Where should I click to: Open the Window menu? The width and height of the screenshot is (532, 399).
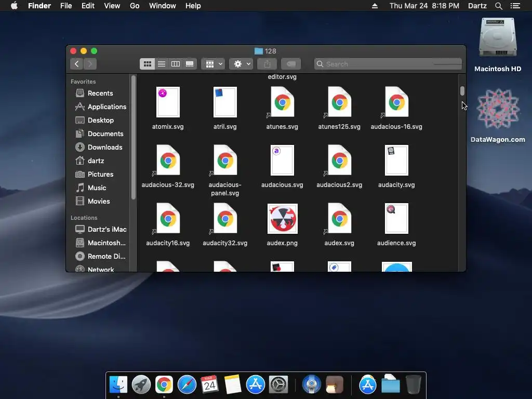point(163,6)
